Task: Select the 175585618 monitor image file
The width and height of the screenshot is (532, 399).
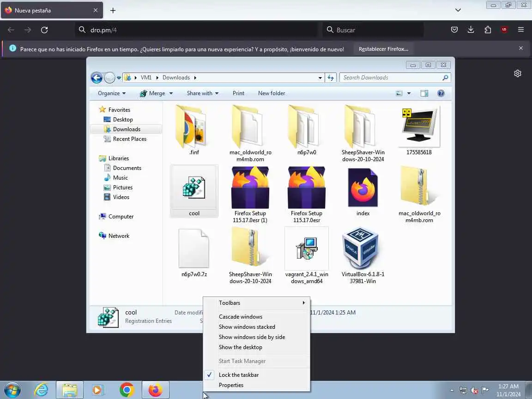Action: (419, 130)
